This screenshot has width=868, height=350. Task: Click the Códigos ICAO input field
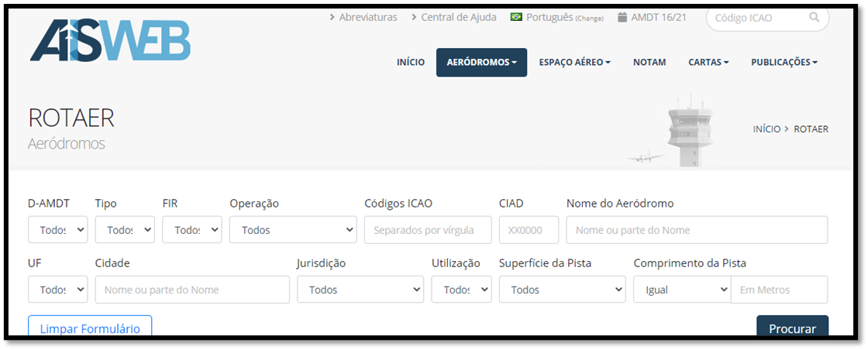point(428,230)
